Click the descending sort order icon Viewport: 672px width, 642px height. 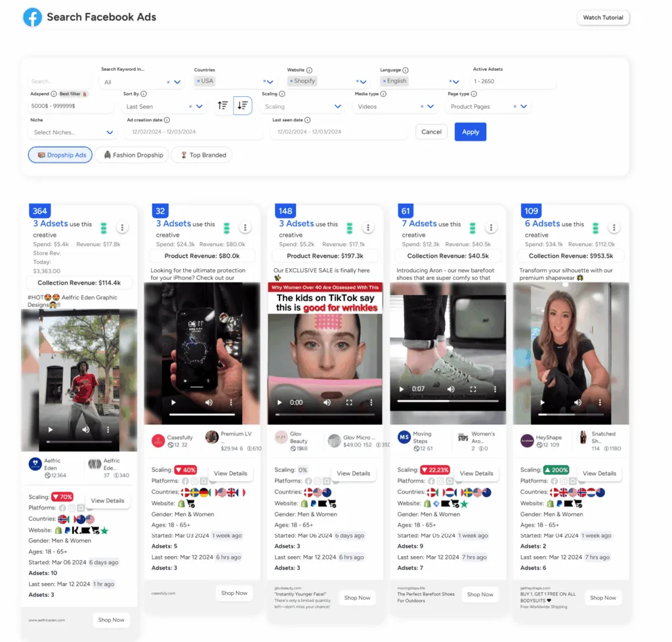243,106
